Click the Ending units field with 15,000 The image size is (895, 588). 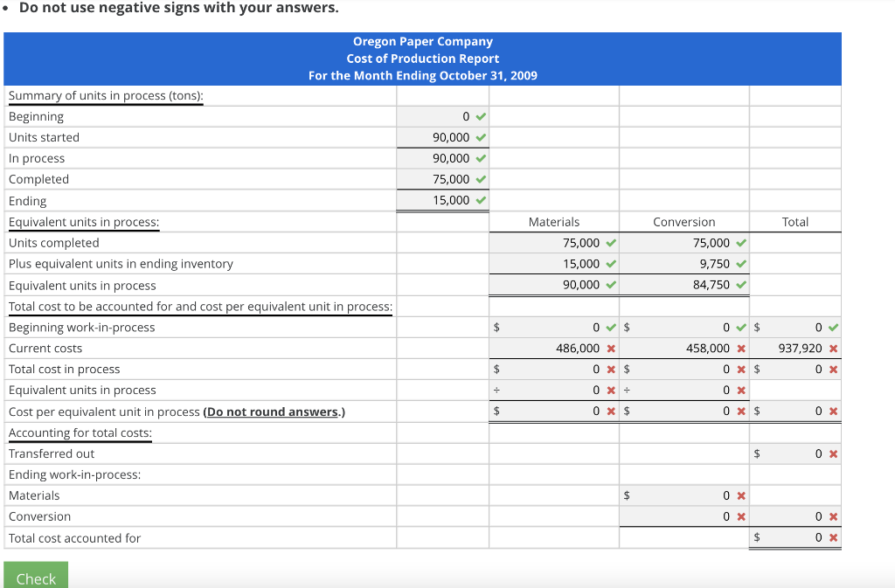point(443,200)
